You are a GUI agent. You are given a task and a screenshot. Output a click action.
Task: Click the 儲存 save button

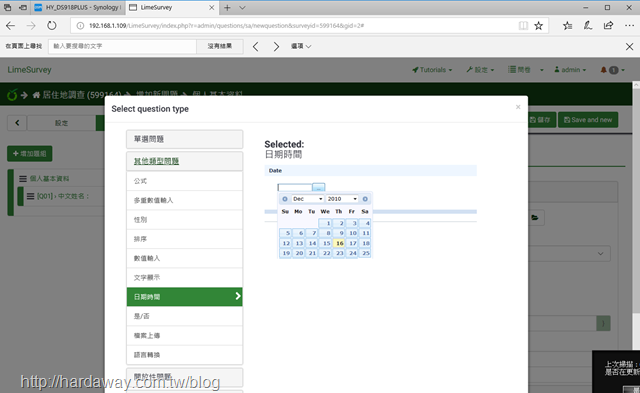pos(542,120)
